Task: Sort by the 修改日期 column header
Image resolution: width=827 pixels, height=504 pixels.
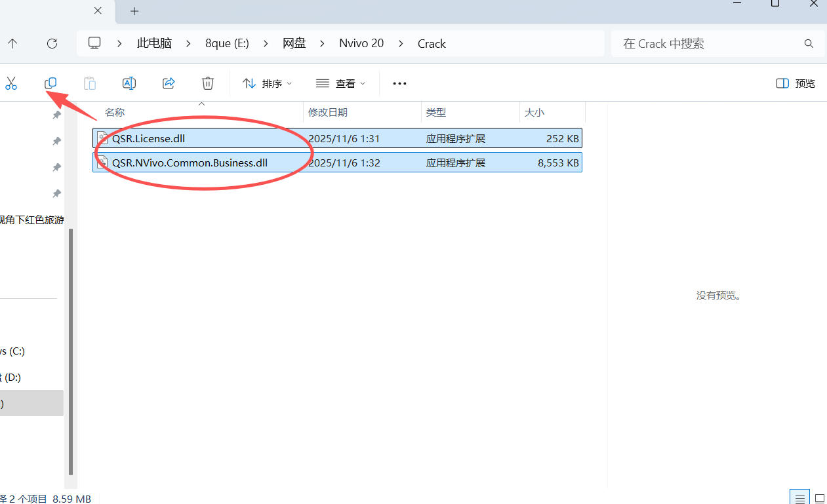Action: [x=328, y=113]
